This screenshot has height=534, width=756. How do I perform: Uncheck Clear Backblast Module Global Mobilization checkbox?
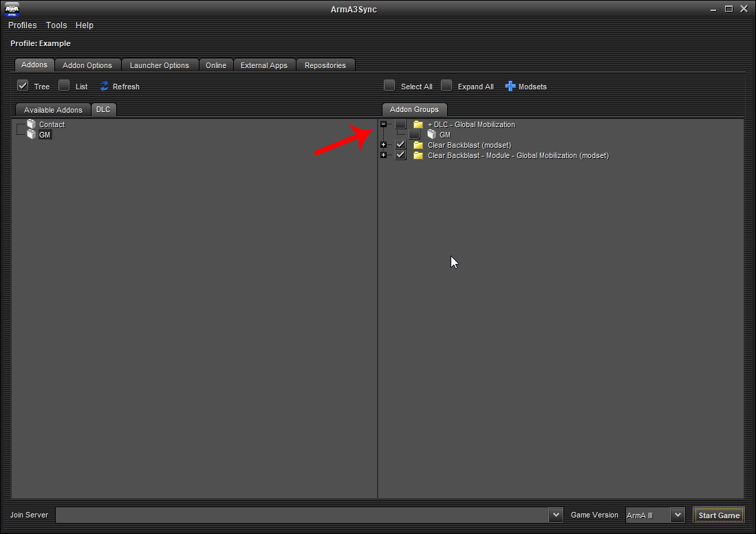(x=400, y=155)
